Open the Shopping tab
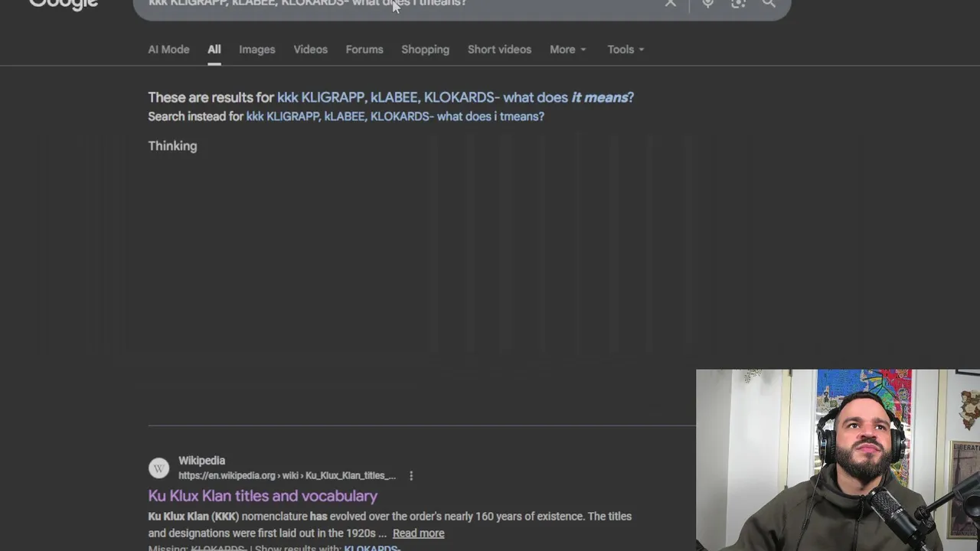The height and width of the screenshot is (551, 980). pos(425,50)
